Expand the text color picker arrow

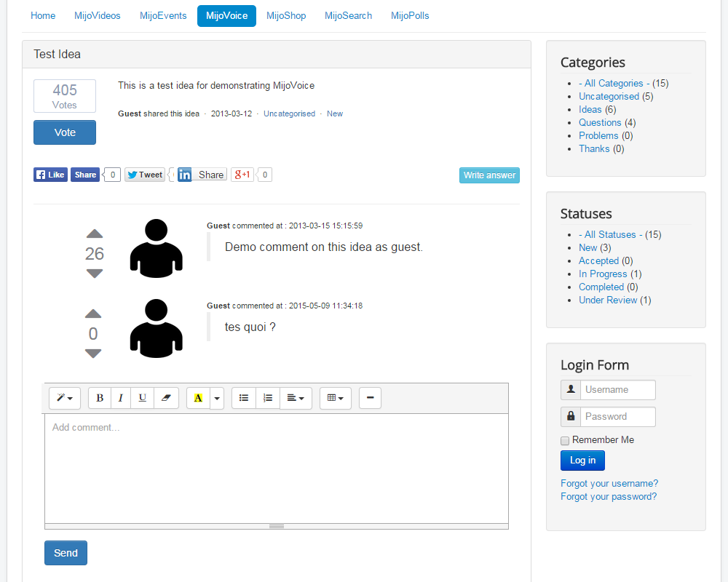click(x=217, y=398)
